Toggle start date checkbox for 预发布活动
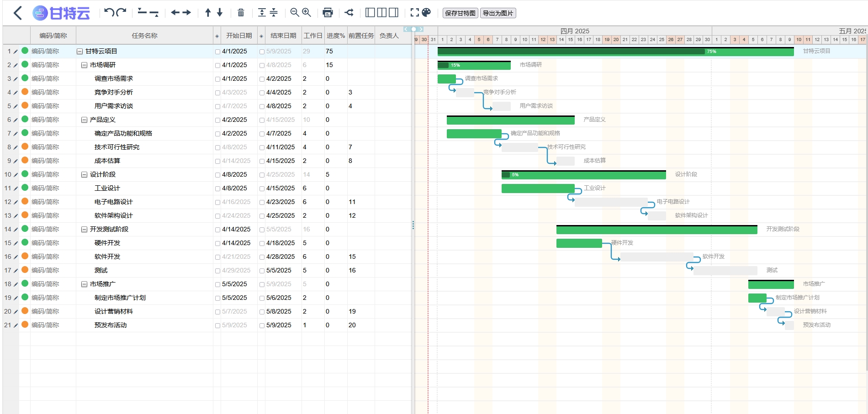This screenshot has width=868, height=414. coord(217,326)
